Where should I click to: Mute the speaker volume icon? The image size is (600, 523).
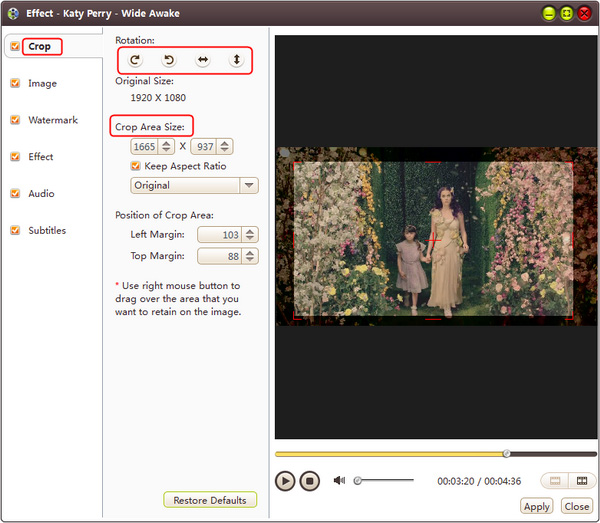point(339,480)
